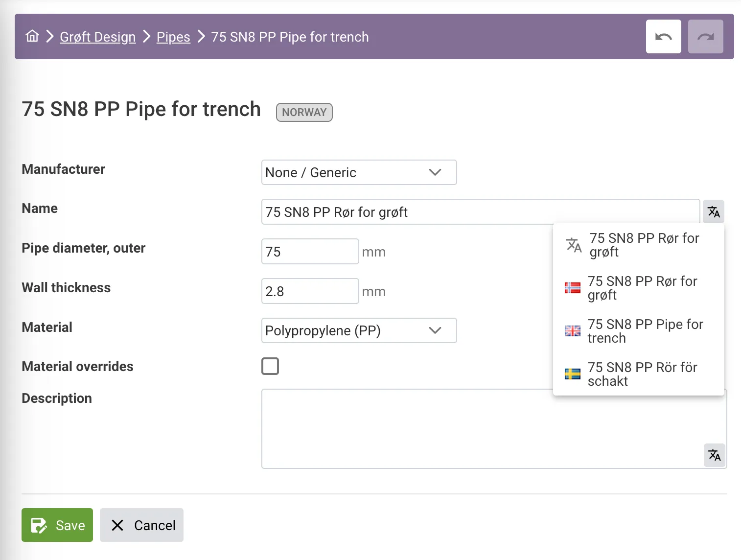Viewport: 741px width, 560px height.
Task: Navigate to Pipes breadcrumb link
Action: pyautogui.click(x=173, y=37)
